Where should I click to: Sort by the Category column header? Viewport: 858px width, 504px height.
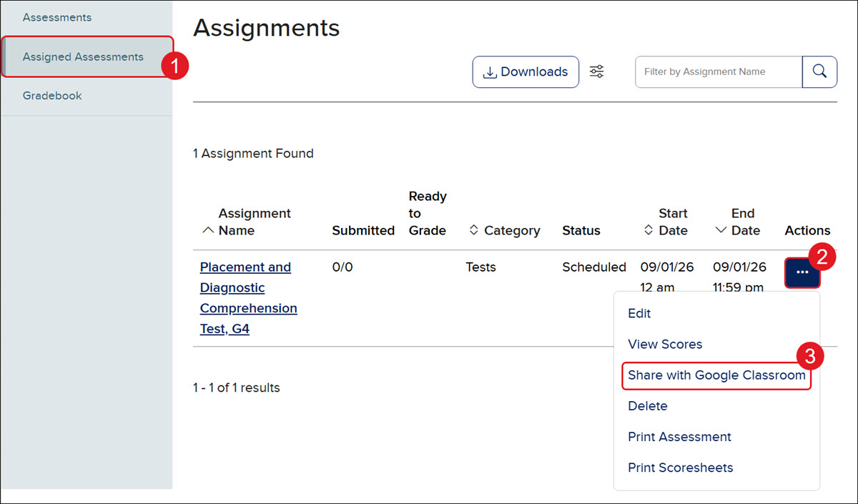tap(504, 230)
